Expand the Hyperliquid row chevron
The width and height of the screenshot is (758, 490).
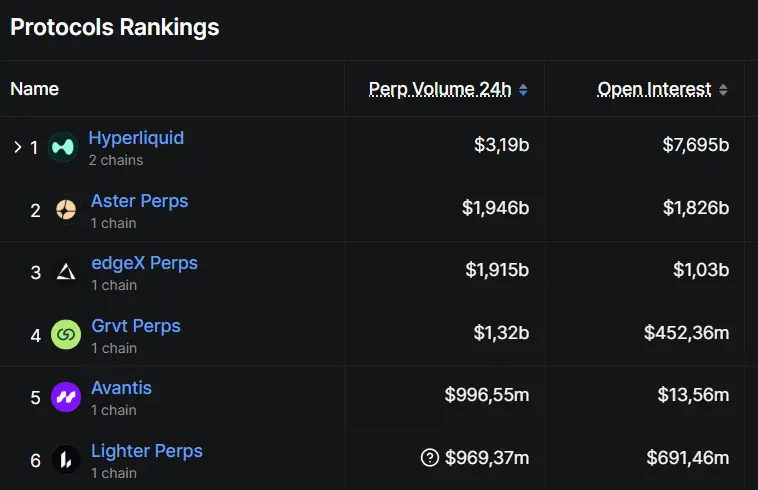(x=17, y=147)
